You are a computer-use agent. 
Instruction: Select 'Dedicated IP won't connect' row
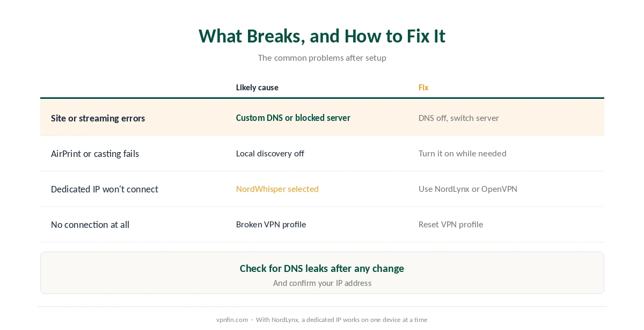point(322,189)
